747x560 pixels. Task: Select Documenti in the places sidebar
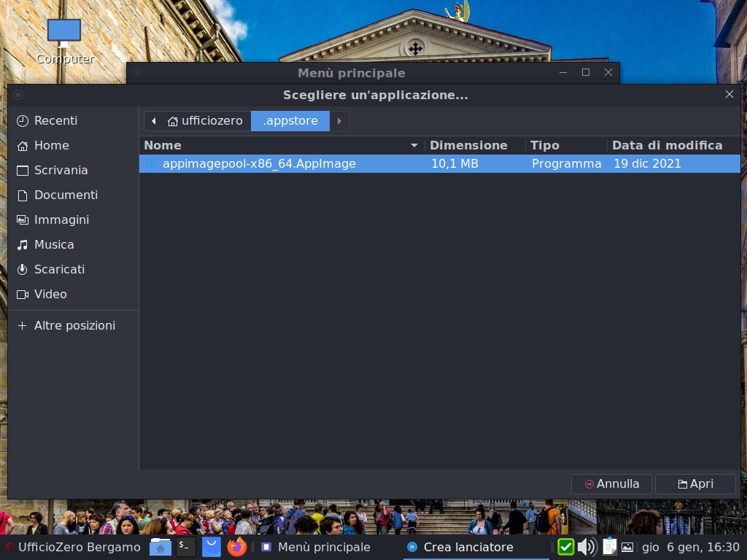[66, 195]
